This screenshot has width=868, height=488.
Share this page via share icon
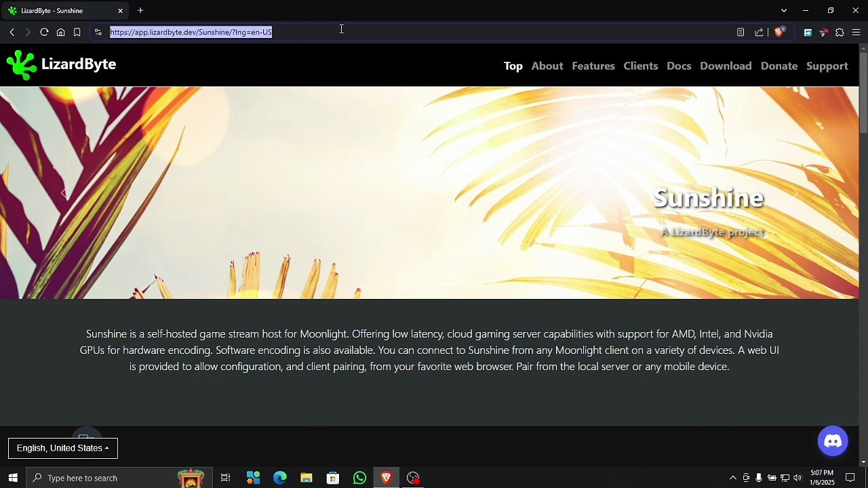point(759,32)
